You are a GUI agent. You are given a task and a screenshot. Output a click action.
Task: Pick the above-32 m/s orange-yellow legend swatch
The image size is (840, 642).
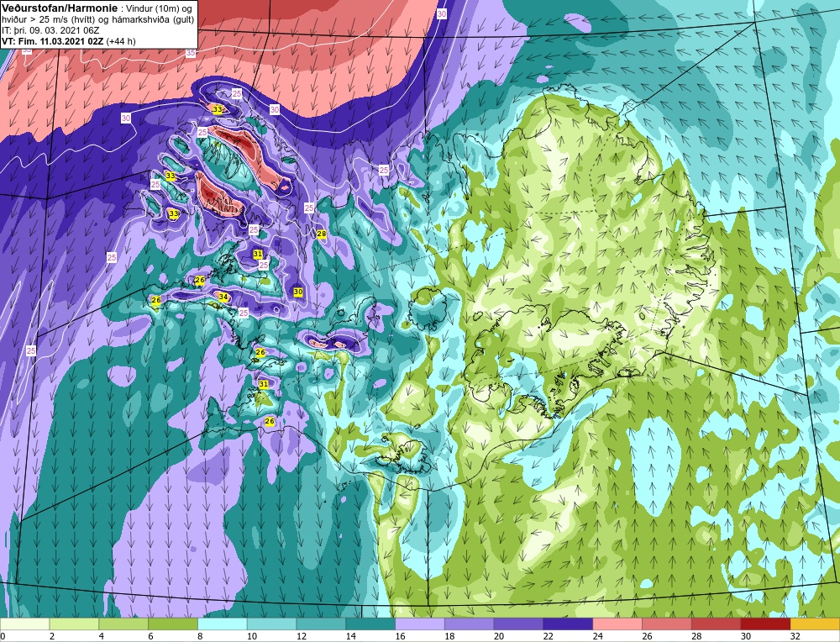(x=816, y=624)
